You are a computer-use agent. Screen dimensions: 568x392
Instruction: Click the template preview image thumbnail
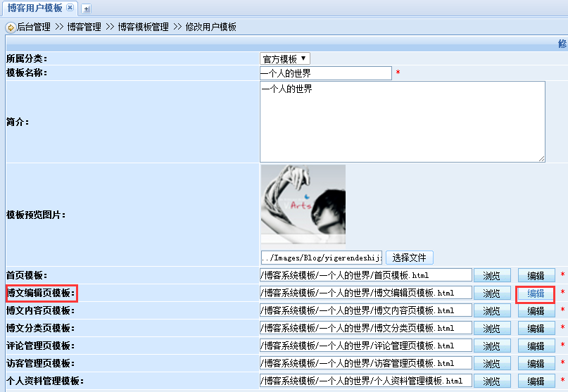coord(303,204)
